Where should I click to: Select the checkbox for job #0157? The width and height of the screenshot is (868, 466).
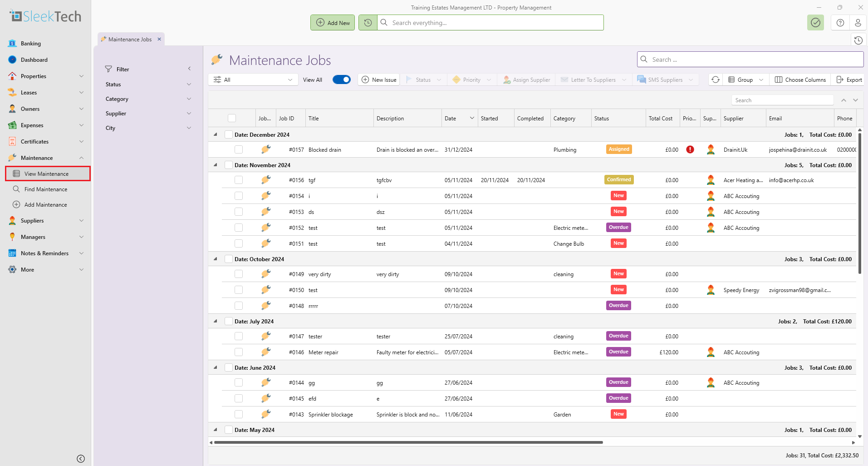(x=239, y=149)
